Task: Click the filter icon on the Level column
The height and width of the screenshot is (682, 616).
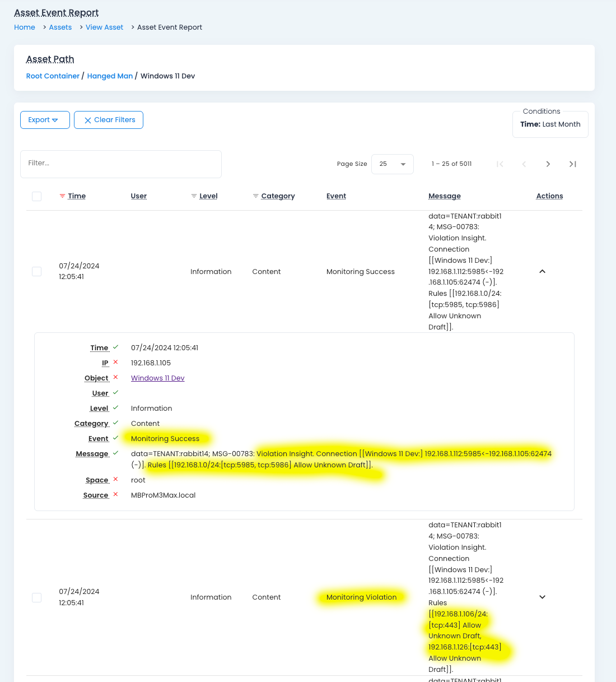Action: [194, 196]
